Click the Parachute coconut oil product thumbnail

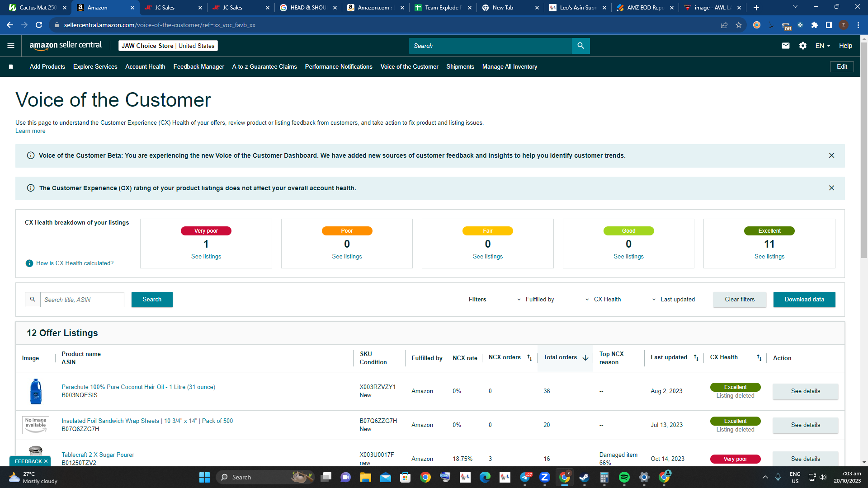36,391
